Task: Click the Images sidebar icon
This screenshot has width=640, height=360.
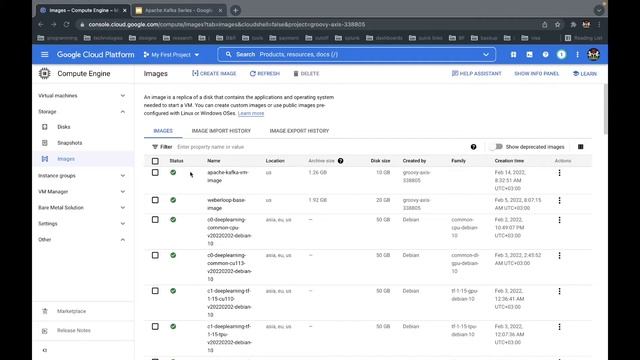Action: point(44,159)
